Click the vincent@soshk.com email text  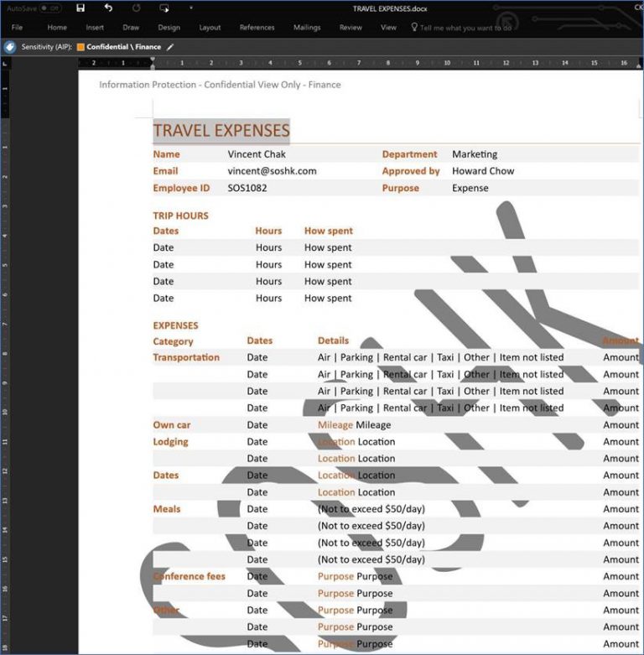tap(272, 171)
